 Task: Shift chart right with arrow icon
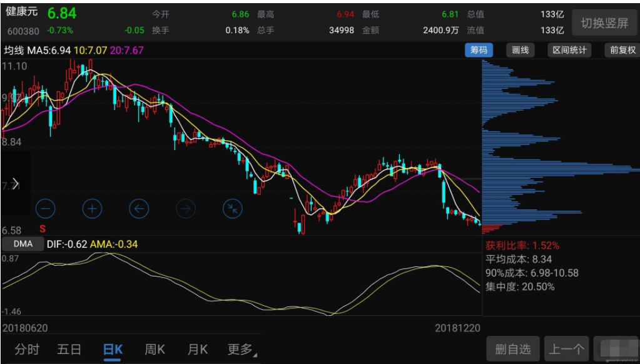(x=186, y=210)
